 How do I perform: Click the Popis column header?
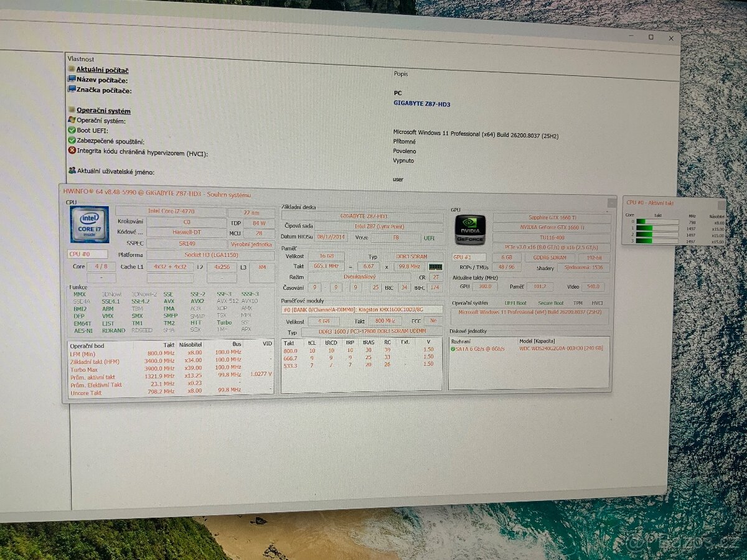pos(401,73)
